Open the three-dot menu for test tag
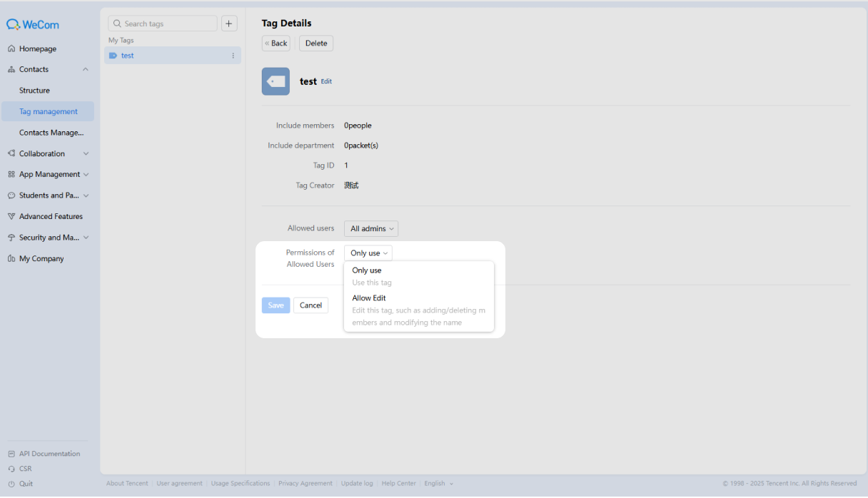Viewport: 868px width, 498px height. pyautogui.click(x=233, y=56)
